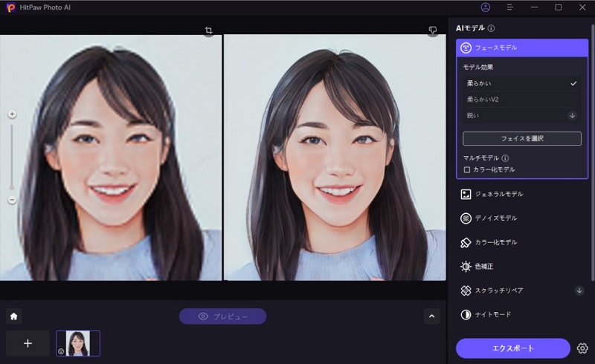595x364 pixels.
Task: Open the user account profile icon
Action: 486,7
